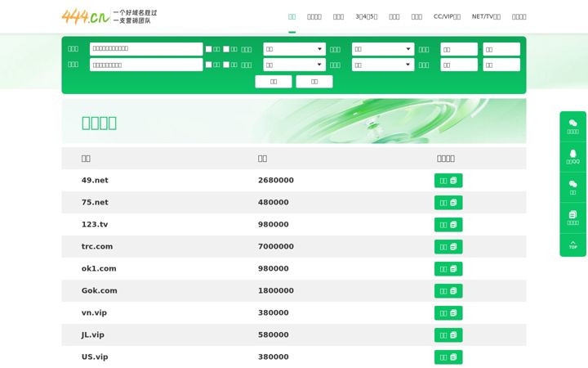Select the price 2680000
The image size is (588, 368).
[276, 180]
